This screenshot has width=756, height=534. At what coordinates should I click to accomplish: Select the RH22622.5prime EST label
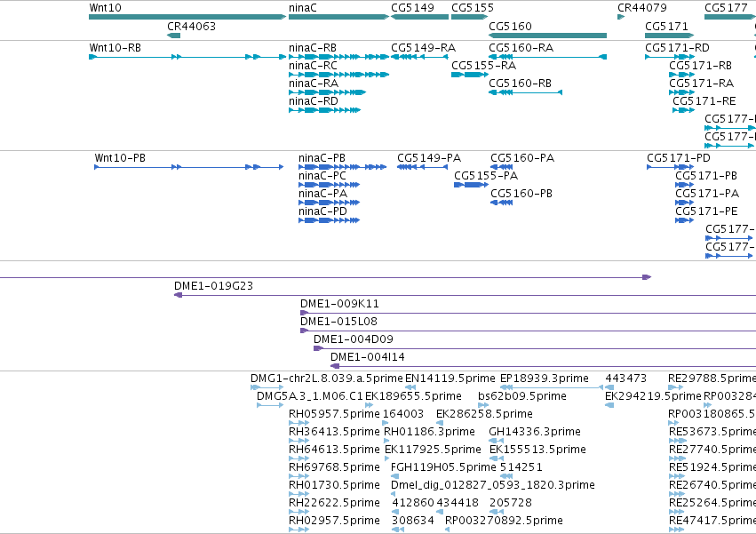335,504
